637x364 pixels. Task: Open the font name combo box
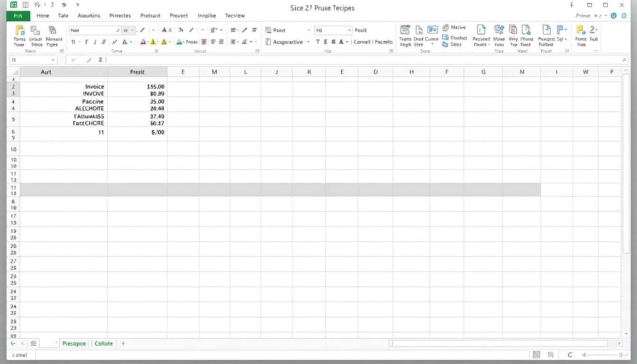pos(95,30)
